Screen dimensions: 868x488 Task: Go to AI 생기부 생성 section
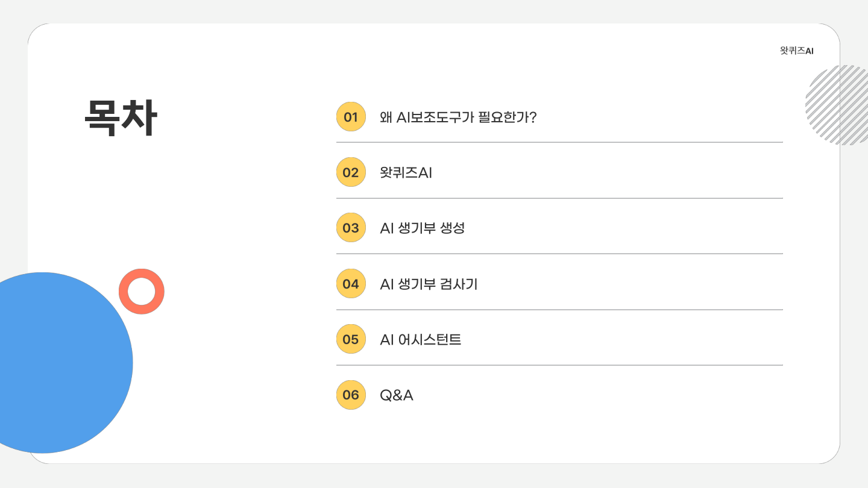423,228
